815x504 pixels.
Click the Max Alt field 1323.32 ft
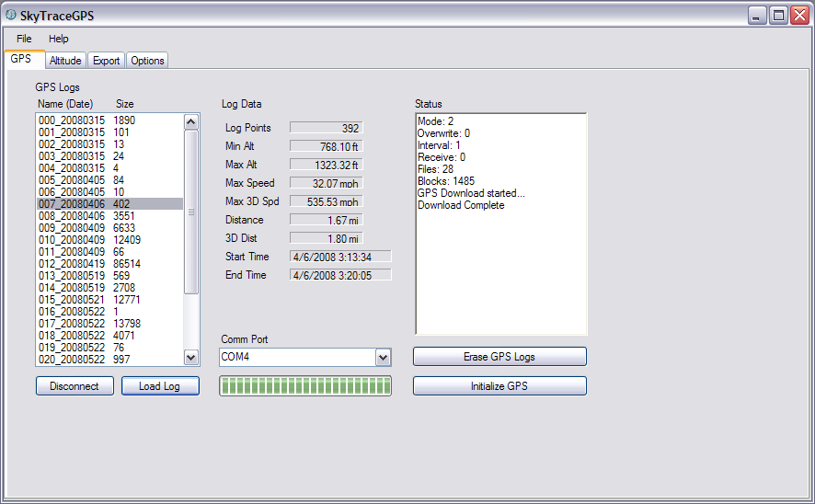tap(327, 165)
